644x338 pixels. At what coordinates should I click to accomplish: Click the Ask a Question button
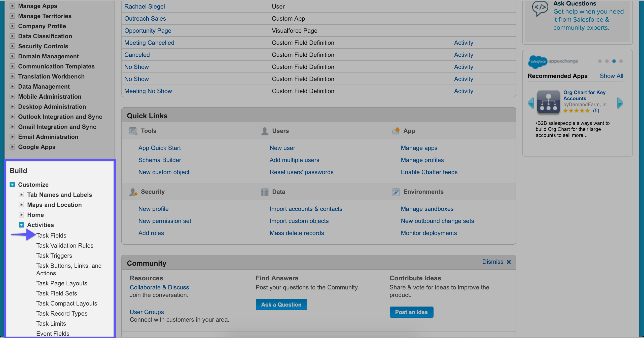click(281, 304)
